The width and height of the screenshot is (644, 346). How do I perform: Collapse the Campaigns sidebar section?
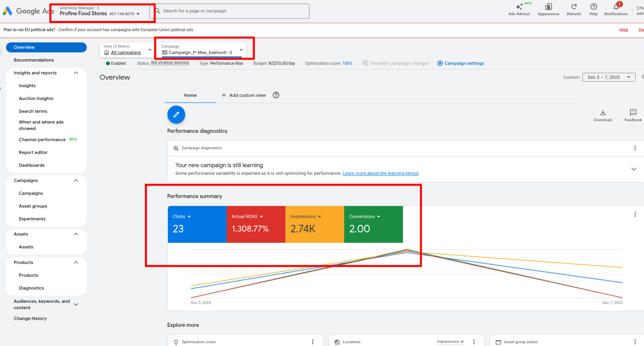76,180
